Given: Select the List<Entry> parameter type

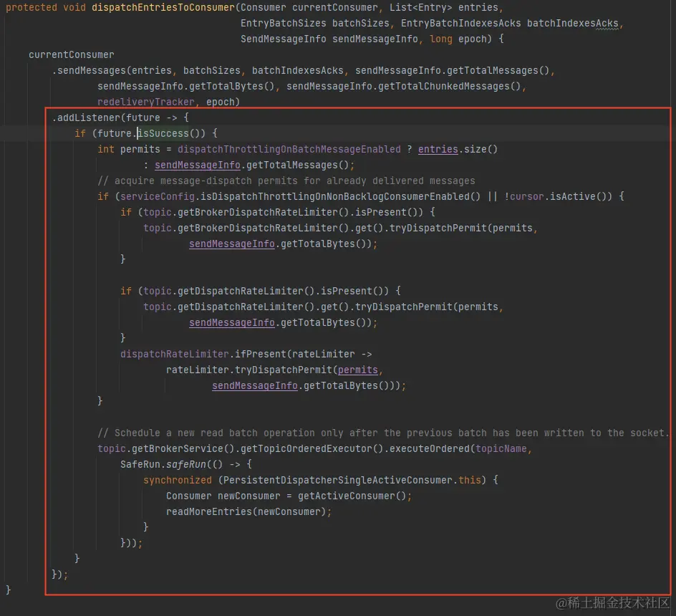Looking at the screenshot, I should (420, 7).
